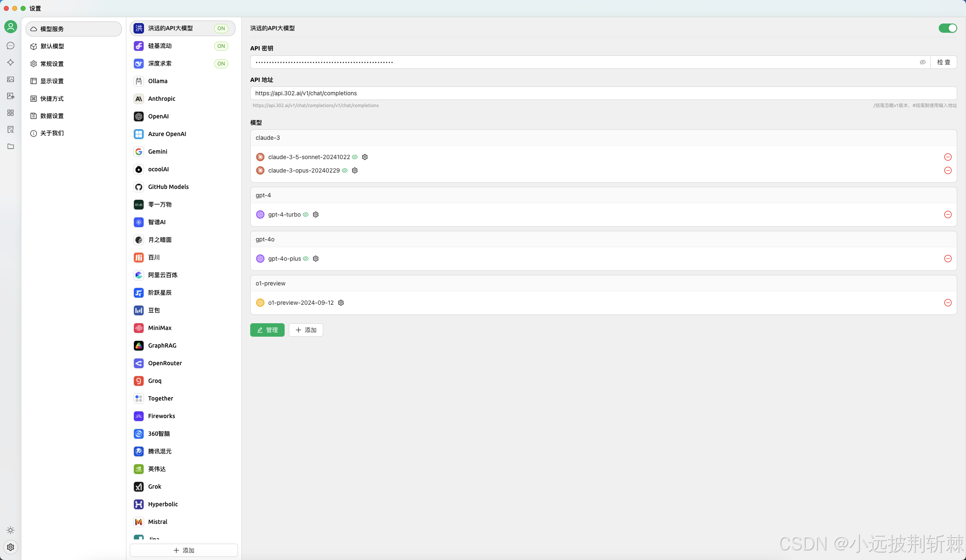966x560 pixels.
Task: Click ON badge for 深度求索 provider
Action: [x=221, y=64]
